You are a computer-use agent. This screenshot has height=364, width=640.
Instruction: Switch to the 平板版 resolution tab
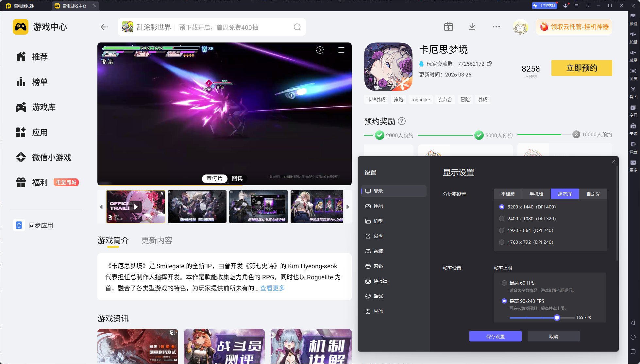508,194
